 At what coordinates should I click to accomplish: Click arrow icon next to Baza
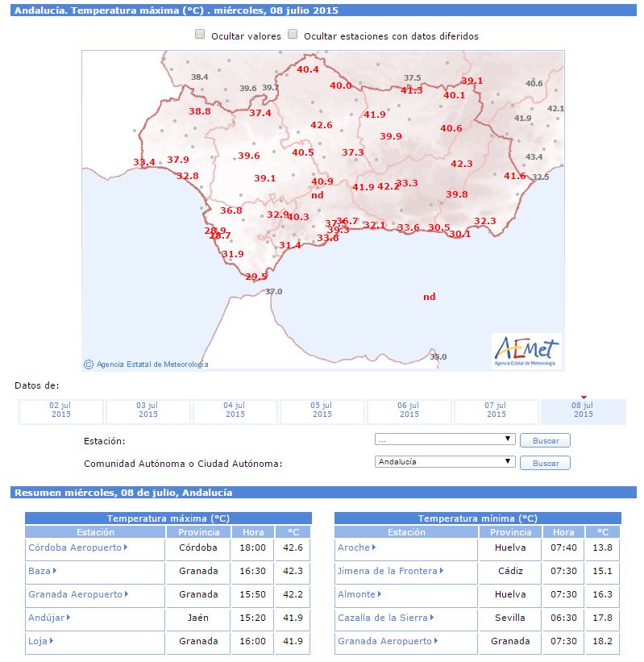point(55,572)
